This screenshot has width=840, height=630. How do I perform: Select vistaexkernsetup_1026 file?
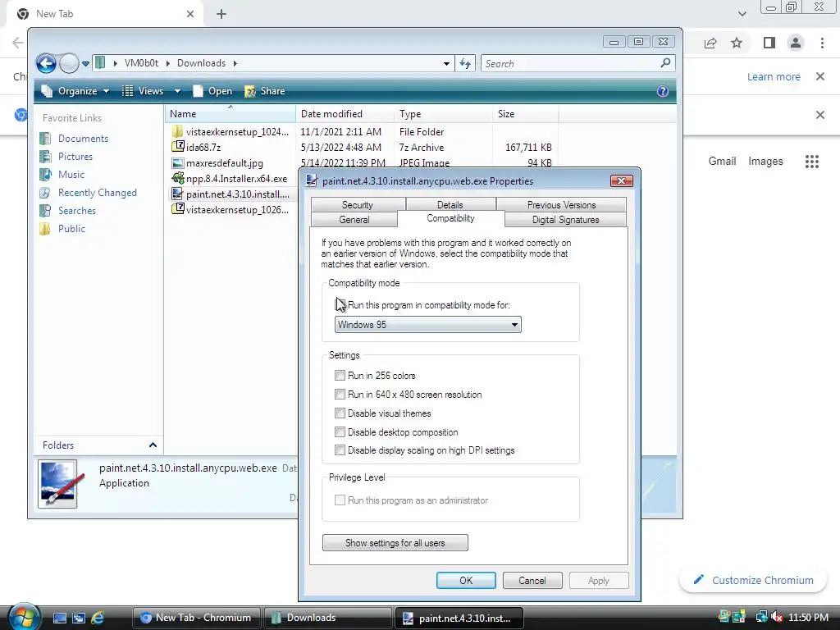click(x=231, y=209)
